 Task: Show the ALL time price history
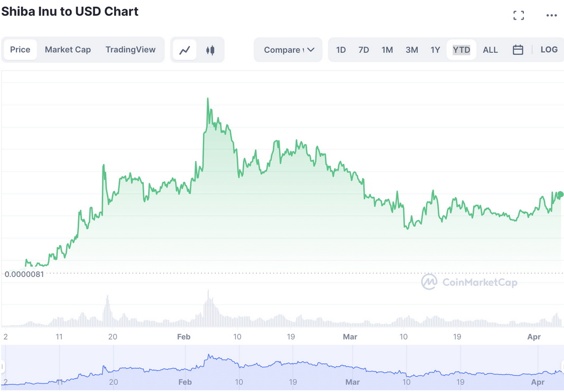click(x=490, y=50)
